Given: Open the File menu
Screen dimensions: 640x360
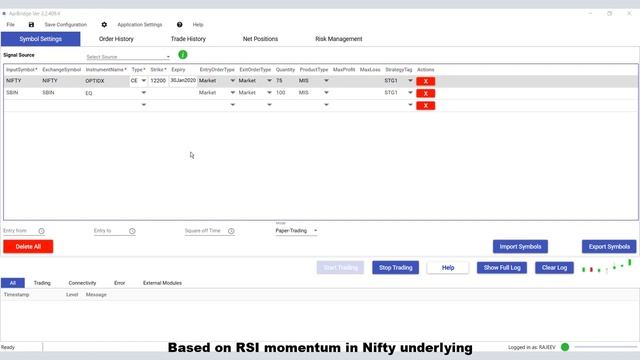Looking at the screenshot, I should [x=11, y=24].
